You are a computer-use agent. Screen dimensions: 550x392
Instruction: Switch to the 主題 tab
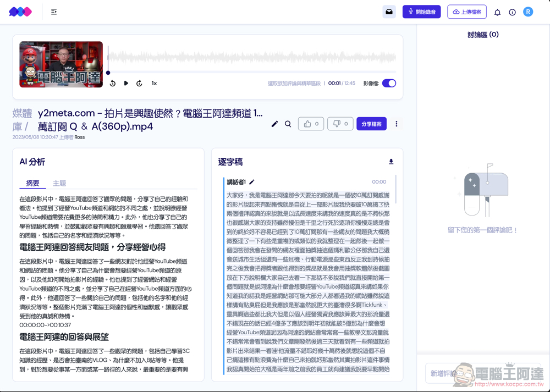click(x=59, y=183)
